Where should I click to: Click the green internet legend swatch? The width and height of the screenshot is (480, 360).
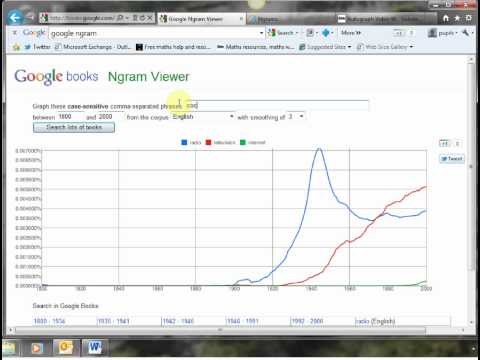click(243, 142)
